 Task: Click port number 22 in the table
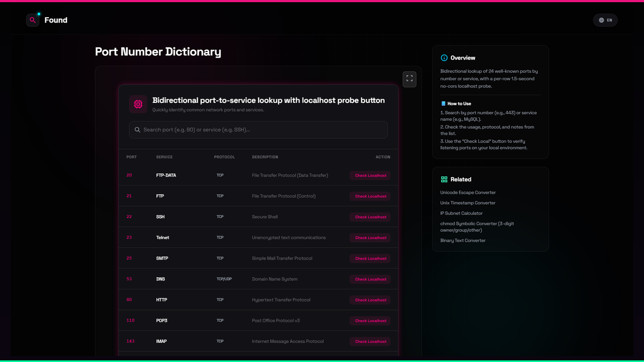click(x=129, y=217)
